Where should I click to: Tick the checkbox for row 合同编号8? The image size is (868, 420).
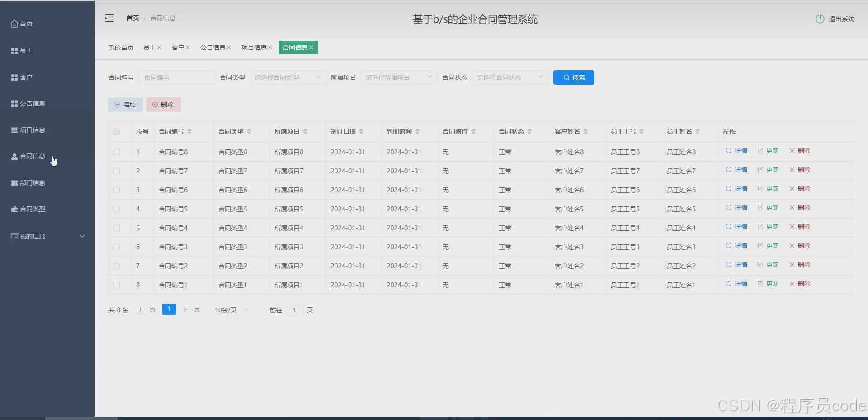117,152
